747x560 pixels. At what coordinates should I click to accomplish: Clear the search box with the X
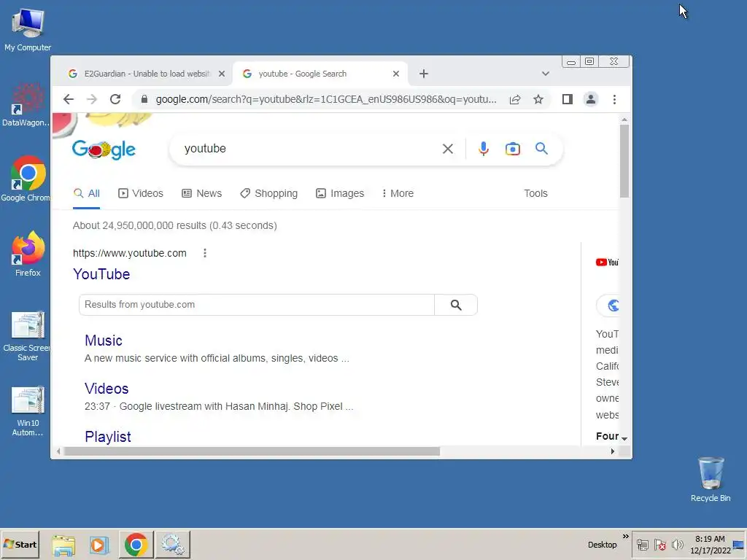[x=448, y=149]
